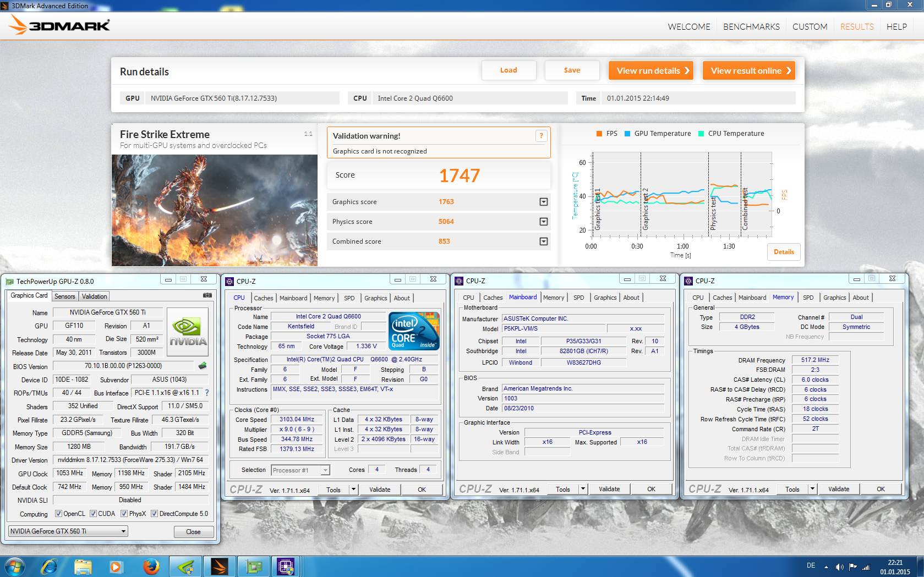
Task: Open the Benchmarks menu in 3DMark
Action: tap(751, 26)
